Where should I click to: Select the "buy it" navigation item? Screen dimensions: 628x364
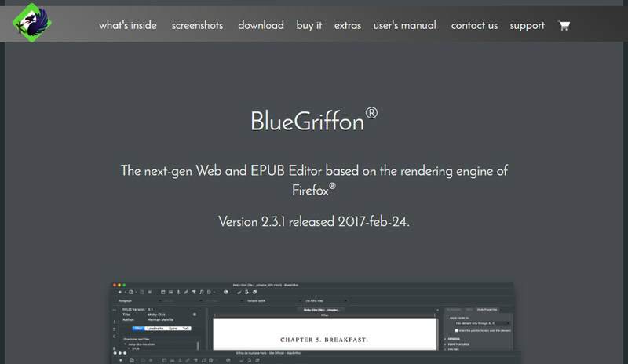[x=309, y=25]
